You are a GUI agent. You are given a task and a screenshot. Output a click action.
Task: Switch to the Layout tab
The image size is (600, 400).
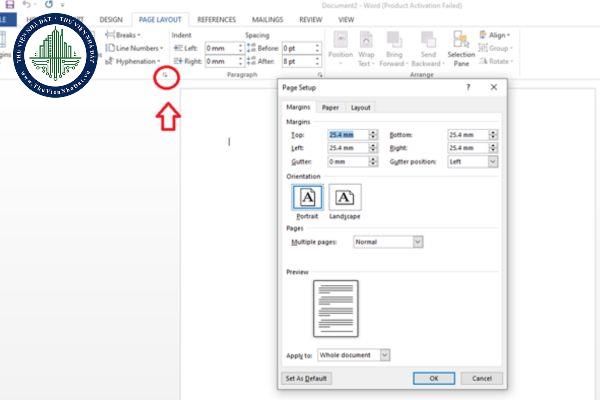coord(360,107)
